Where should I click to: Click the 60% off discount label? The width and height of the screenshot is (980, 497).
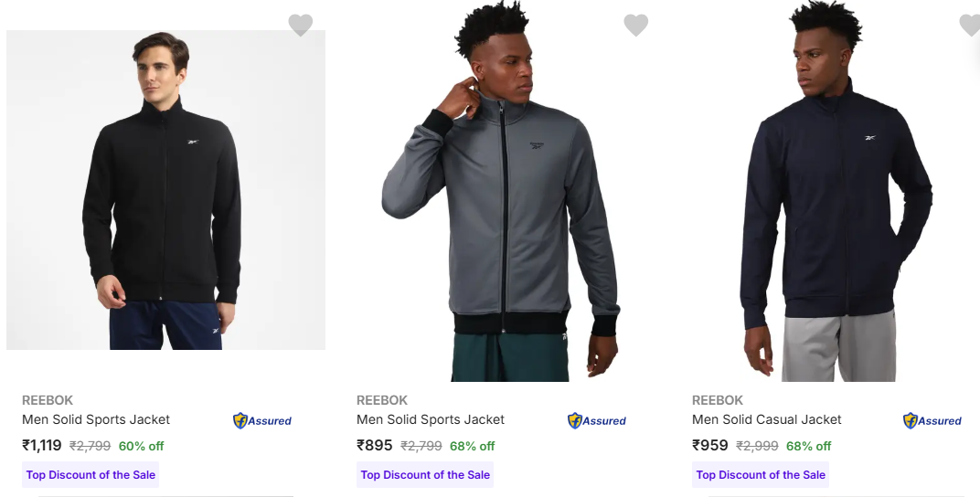[x=142, y=447]
